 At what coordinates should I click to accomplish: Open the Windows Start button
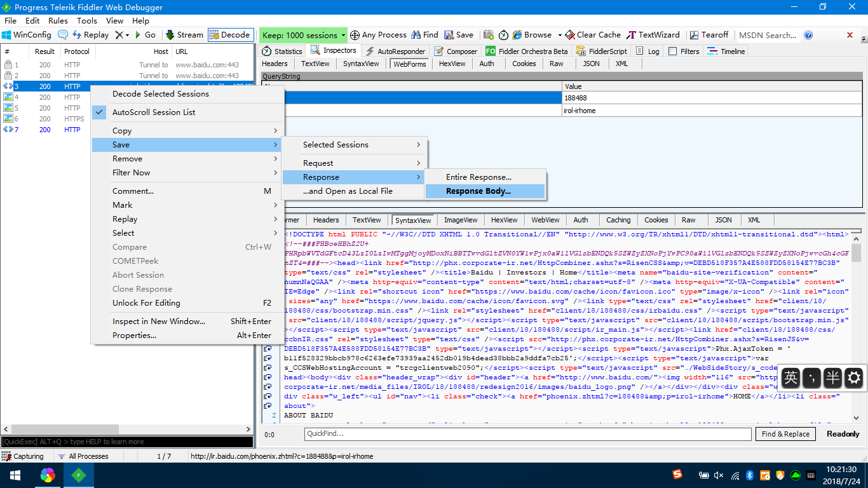[x=15, y=475]
